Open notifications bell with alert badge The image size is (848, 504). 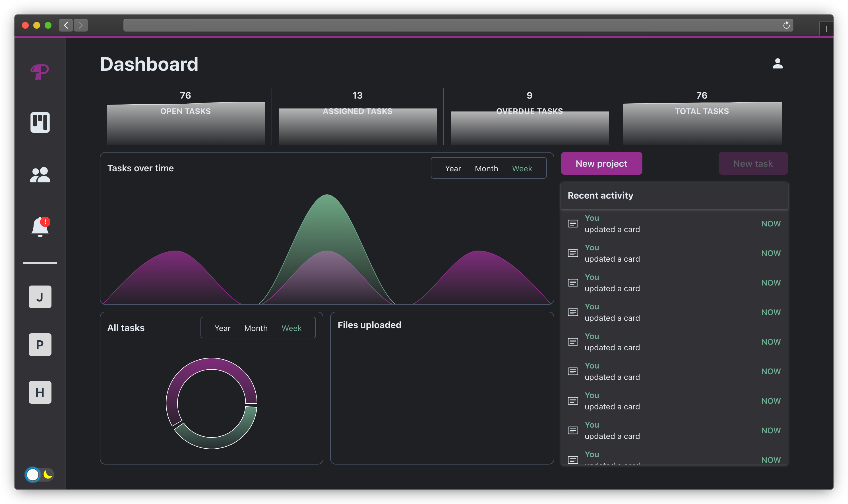pos(40,227)
